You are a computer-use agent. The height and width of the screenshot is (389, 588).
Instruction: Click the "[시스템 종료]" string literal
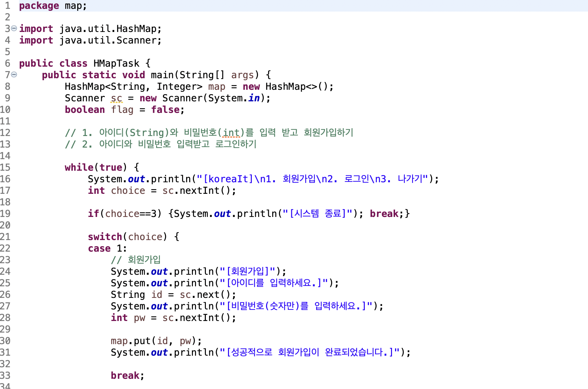point(317,214)
